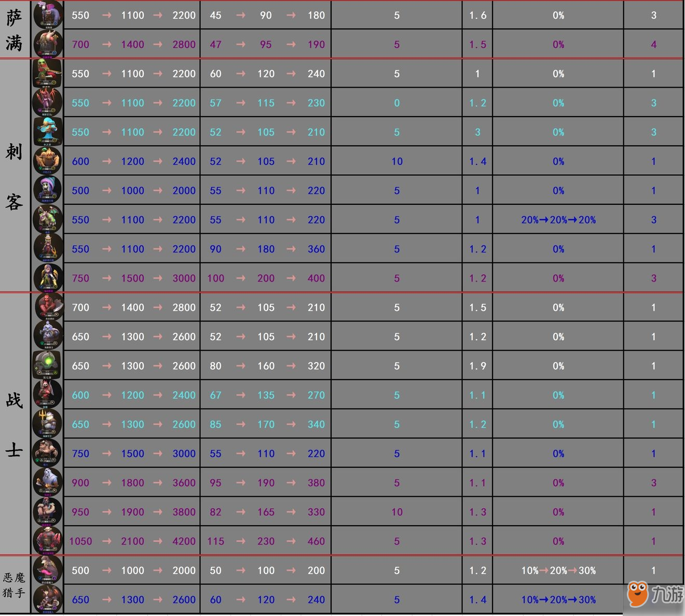
Task: Click the damage cell 100→200→400
Action: pos(266,278)
